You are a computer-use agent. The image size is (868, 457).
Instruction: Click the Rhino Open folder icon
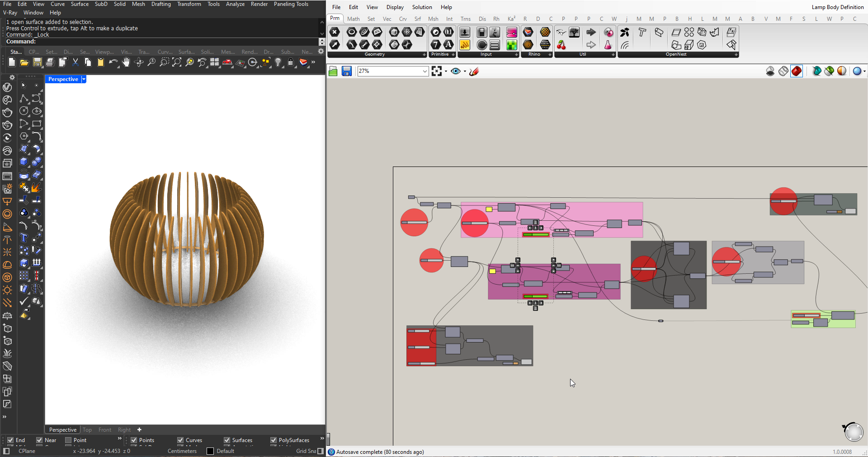pos(24,62)
